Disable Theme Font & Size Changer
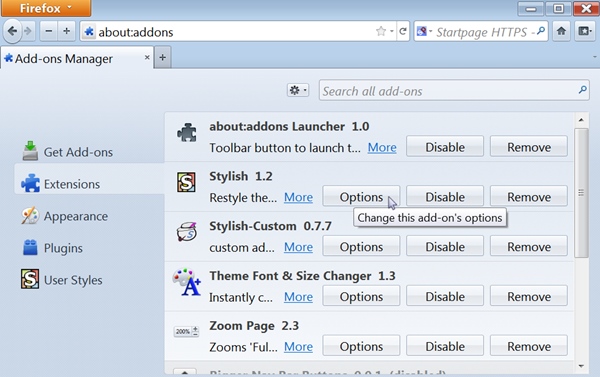Screen dimensions: 600x377 445,296
